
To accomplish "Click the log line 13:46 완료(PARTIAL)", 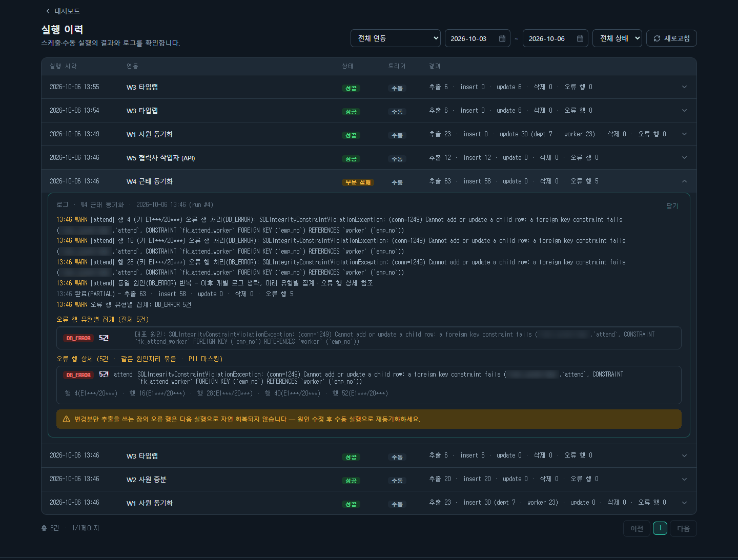I will coord(175,294).
